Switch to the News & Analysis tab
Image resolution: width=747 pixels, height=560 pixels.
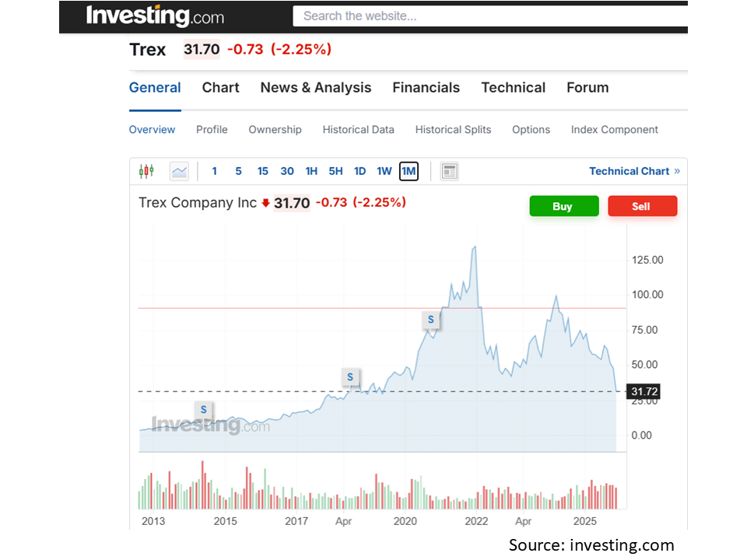[x=315, y=88]
